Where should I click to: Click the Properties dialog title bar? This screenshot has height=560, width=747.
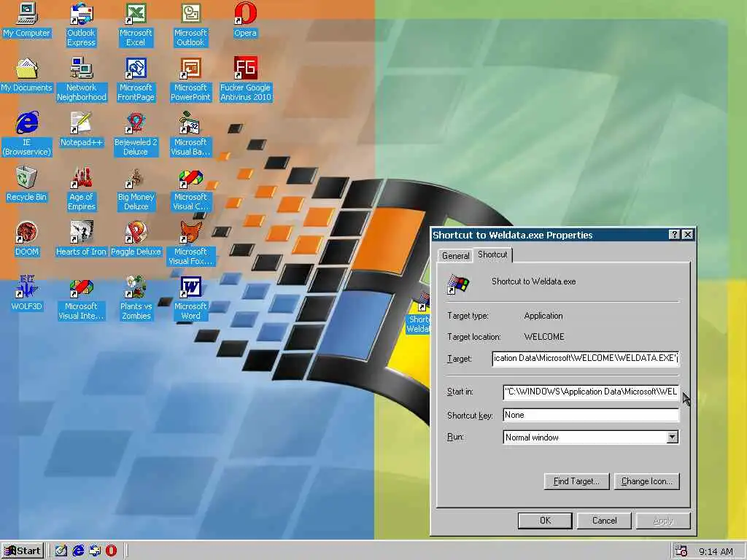548,235
